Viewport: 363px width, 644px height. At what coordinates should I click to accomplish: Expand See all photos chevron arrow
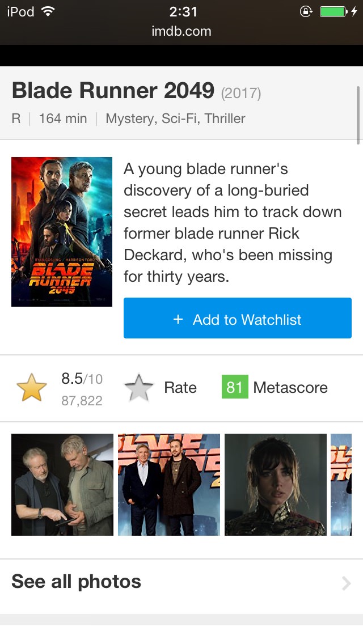point(346,583)
